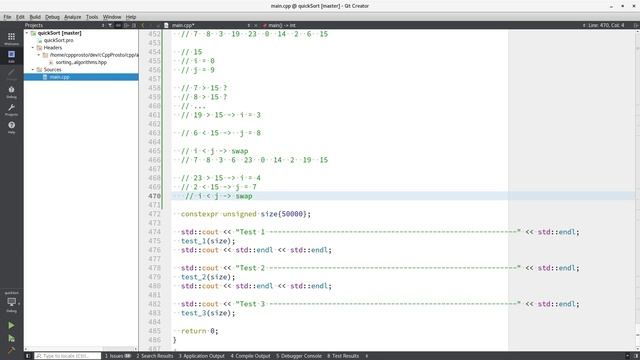
Task: Open the quickSort kit selector monitor icon
Action: point(11,302)
